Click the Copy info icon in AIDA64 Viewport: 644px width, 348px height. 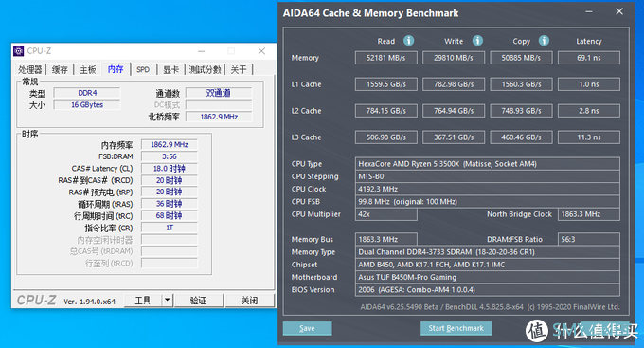point(544,41)
